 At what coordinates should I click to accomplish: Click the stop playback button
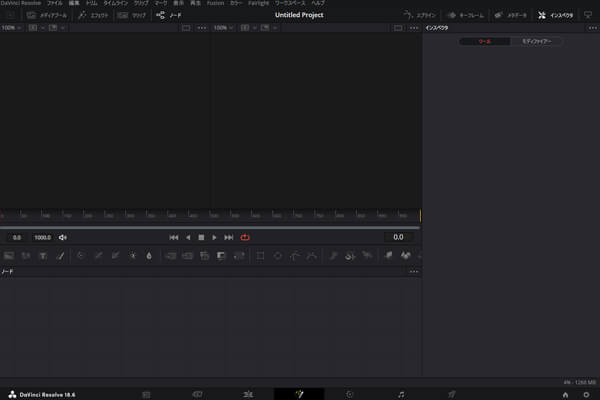(x=201, y=237)
